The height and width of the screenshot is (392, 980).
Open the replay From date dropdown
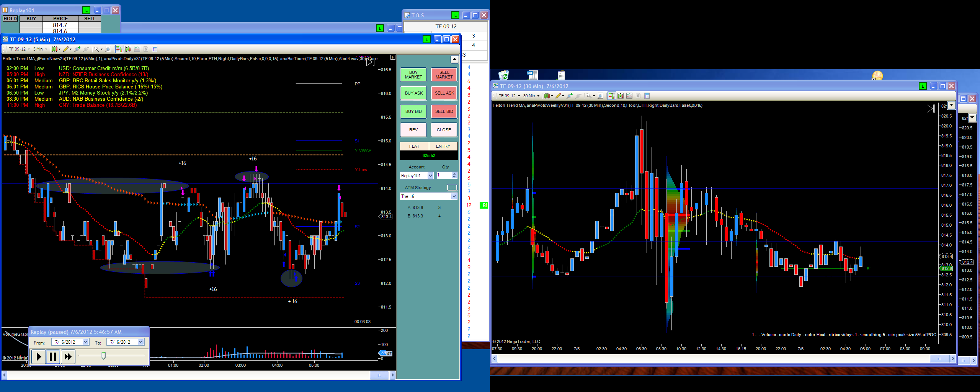(x=86, y=342)
